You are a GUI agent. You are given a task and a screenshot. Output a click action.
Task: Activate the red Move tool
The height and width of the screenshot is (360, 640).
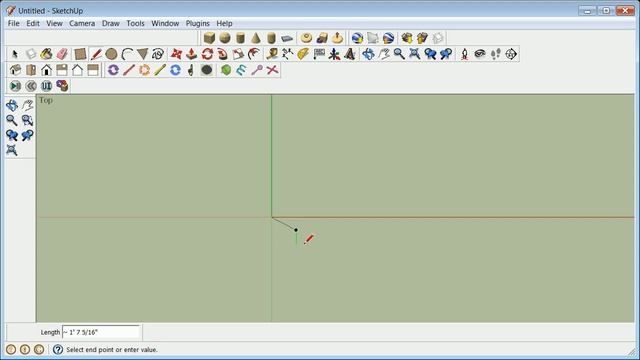(176, 54)
